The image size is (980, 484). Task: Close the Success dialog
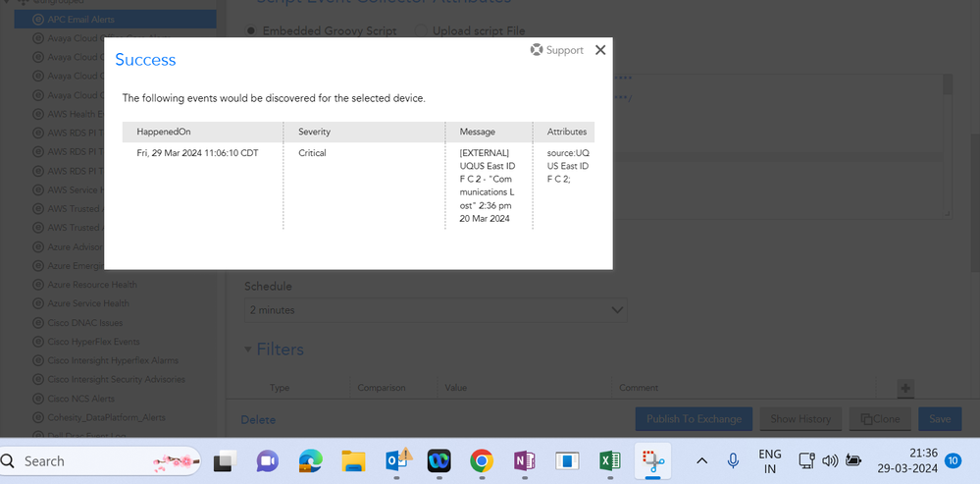[x=600, y=50]
